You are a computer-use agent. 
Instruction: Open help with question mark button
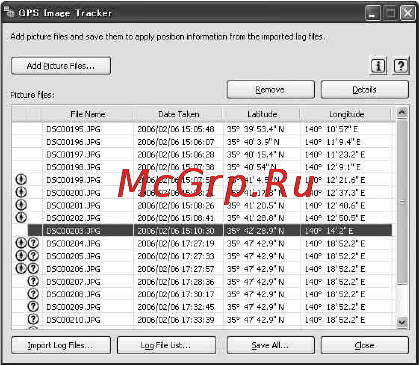click(400, 66)
